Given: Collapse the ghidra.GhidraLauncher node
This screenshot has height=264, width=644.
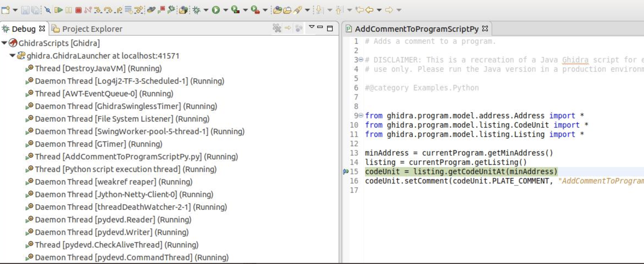Looking at the screenshot, I should point(13,55).
